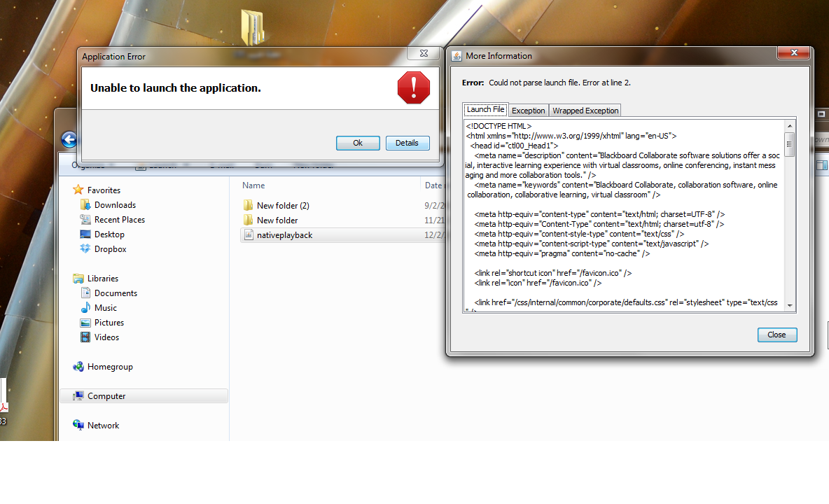The image size is (829, 504).
Task: Close More Information window with red X
Action: tap(793, 52)
